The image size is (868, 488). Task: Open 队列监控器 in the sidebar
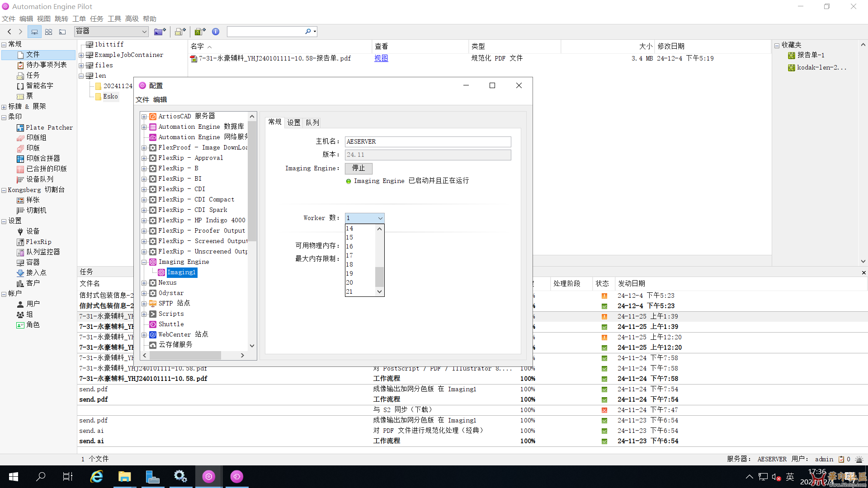tap(43, 252)
